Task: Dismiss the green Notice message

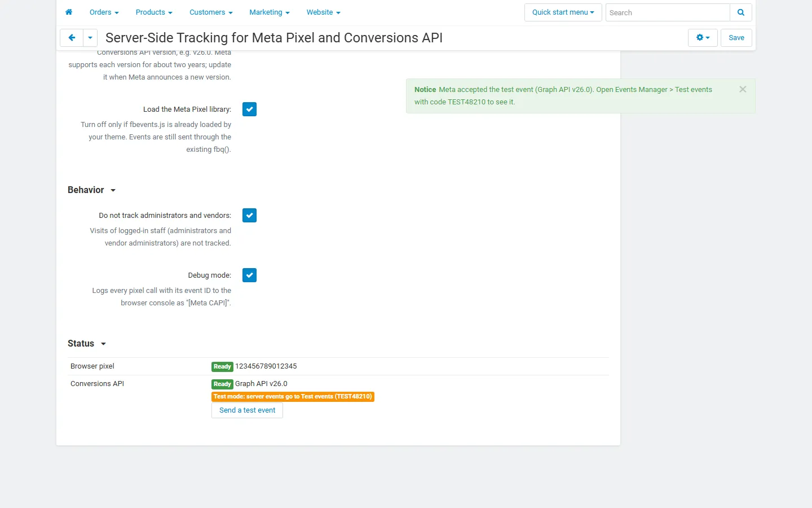Action: coord(743,89)
